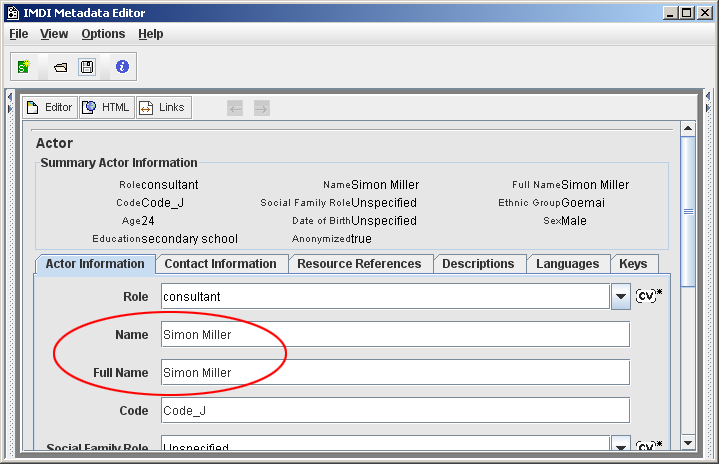Expand the Role dropdown arrow
Viewport: 719px width, 464px height.
point(621,297)
